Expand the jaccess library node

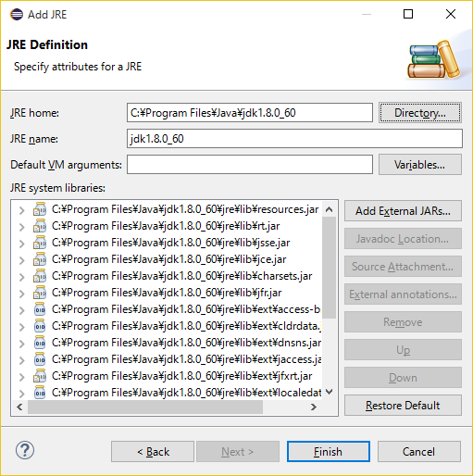point(21,360)
